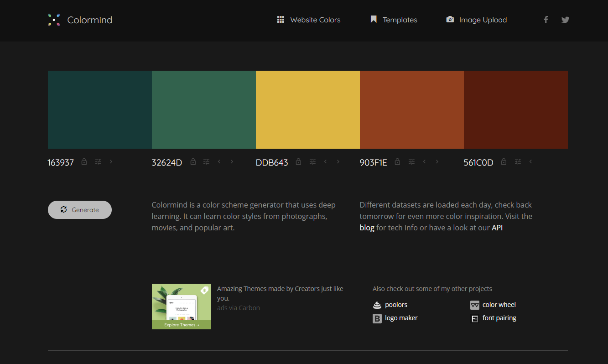Click the left chevron beside 561C0D

tap(530, 161)
